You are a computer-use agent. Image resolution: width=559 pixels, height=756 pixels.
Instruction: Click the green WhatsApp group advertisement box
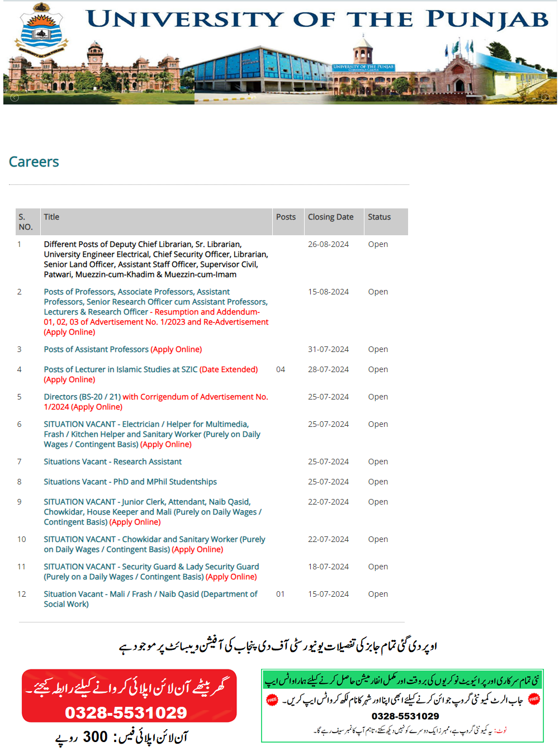[x=402, y=706]
